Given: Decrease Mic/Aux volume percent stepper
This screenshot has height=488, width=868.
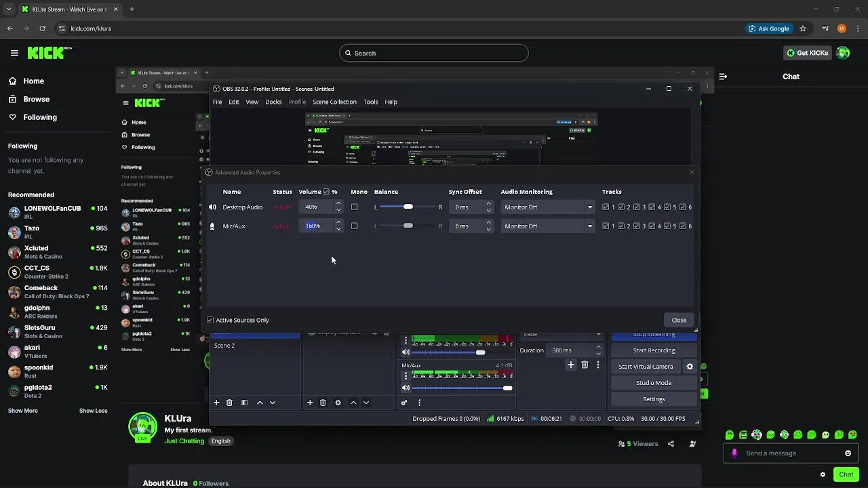Looking at the screenshot, I should 338,229.
